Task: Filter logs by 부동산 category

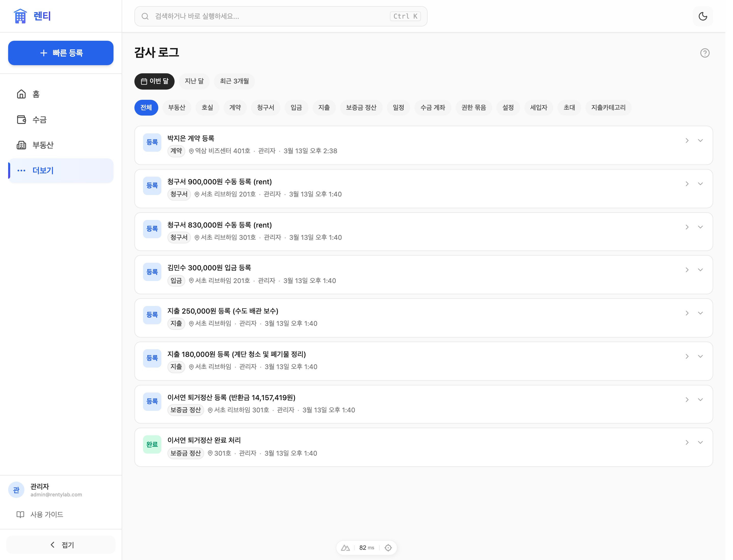Action: tap(177, 108)
